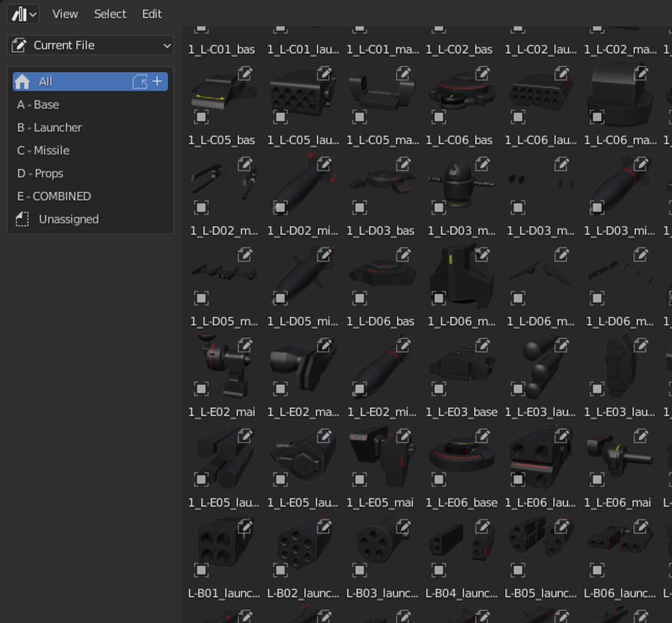The height and width of the screenshot is (623, 672).
Task: Select the L-B02_launc asset thumbnail
Action: pos(303,546)
